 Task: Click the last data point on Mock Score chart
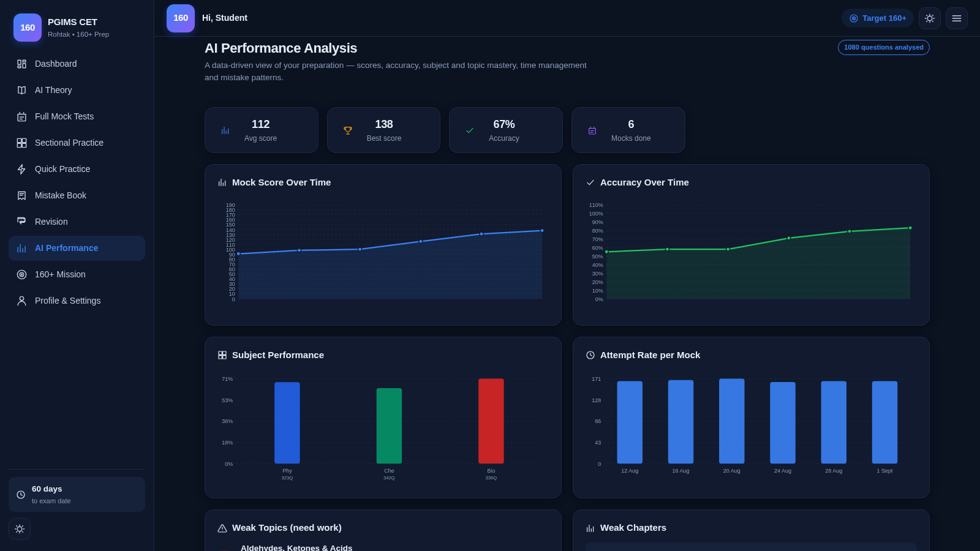542,231
